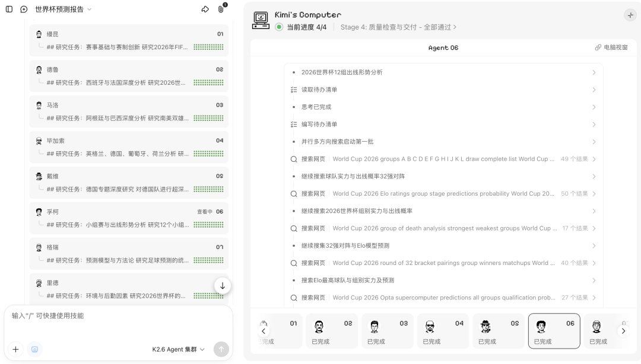Click 里德 avatar icon

point(39,283)
